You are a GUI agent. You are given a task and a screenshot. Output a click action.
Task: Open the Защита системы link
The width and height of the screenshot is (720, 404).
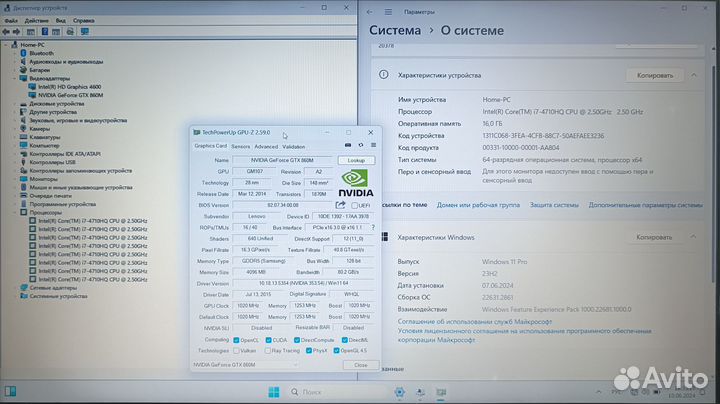[x=554, y=205]
